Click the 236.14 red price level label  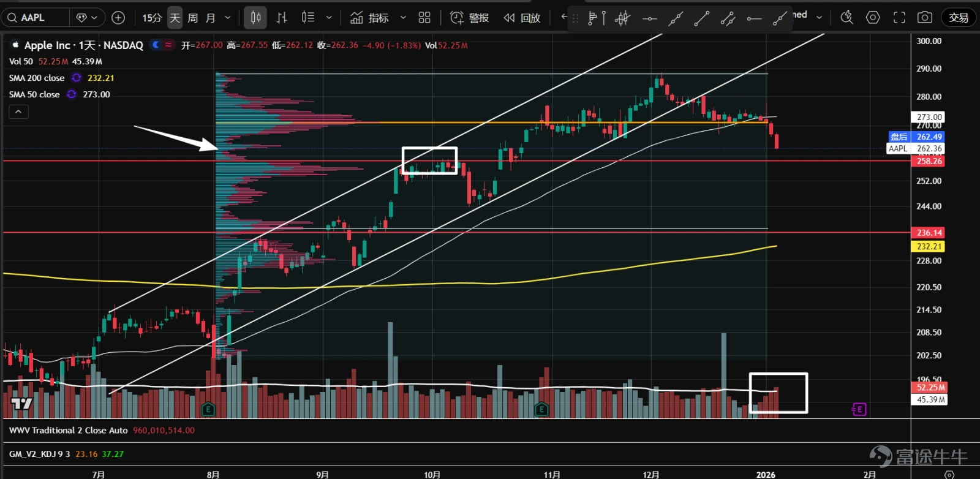[x=929, y=233]
